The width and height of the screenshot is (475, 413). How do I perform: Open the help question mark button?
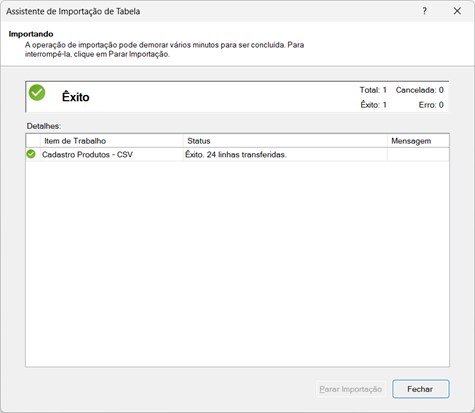[424, 11]
